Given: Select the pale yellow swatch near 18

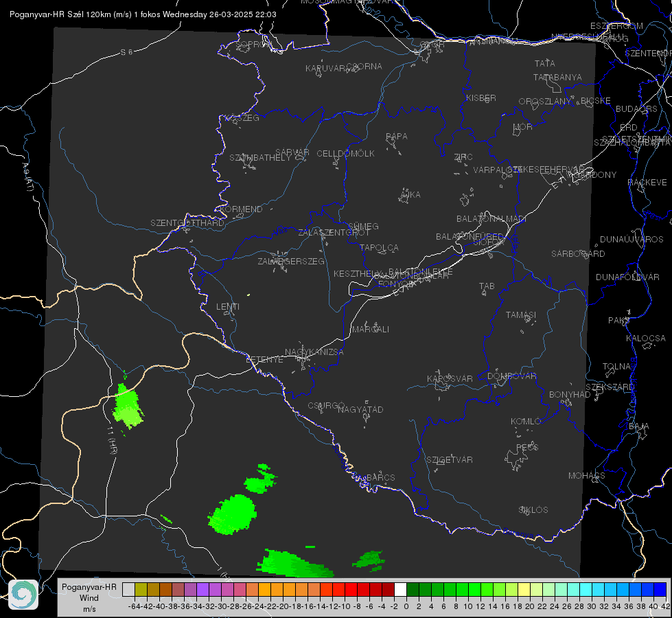Looking at the screenshot, I should click(524, 589).
